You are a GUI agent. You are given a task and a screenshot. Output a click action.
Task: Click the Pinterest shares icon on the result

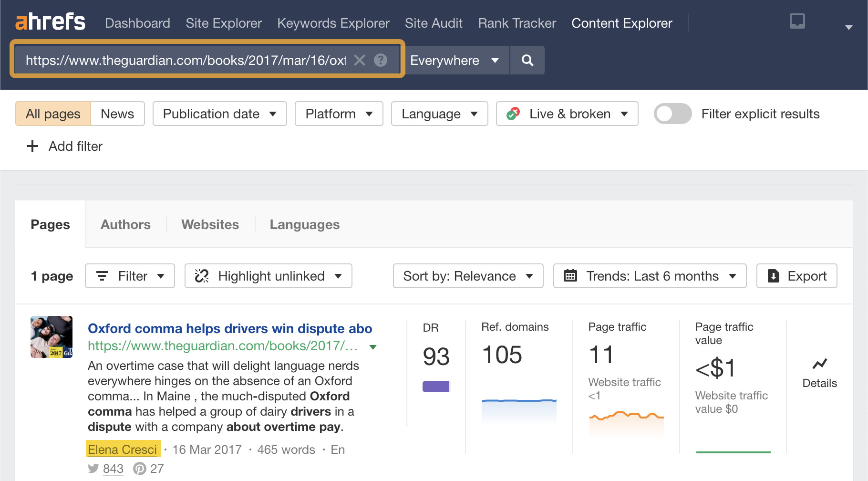pos(140,469)
